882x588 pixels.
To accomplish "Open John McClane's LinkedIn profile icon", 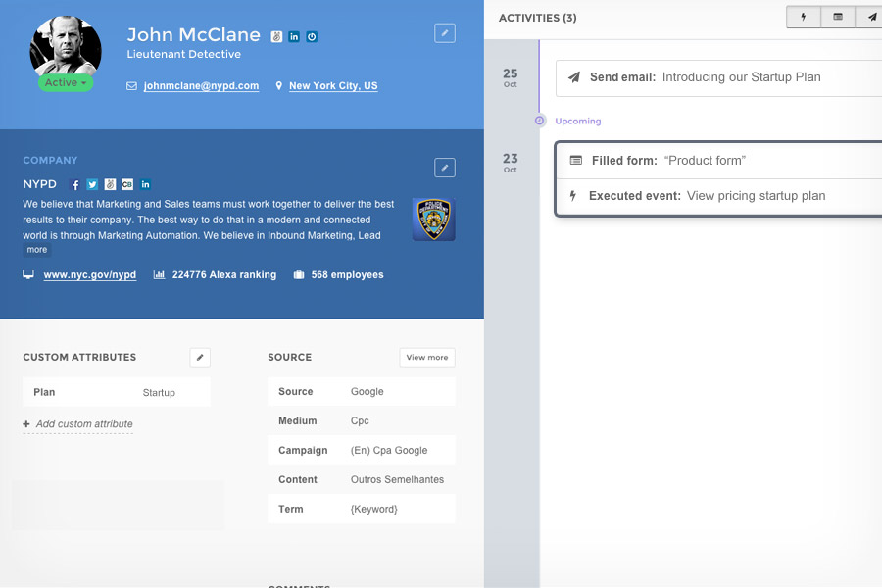I will [x=294, y=36].
